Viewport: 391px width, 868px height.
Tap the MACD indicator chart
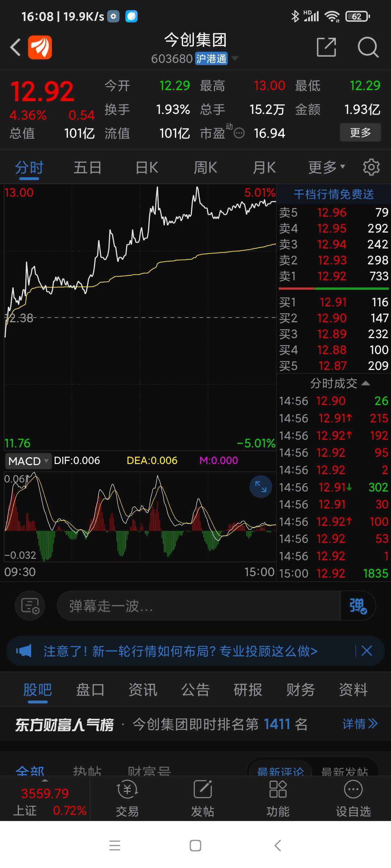coord(140,516)
